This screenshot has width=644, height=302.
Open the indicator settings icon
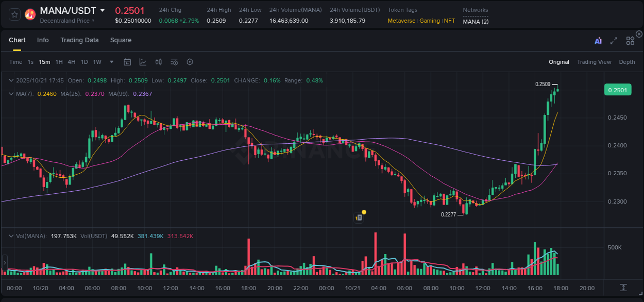point(174,61)
